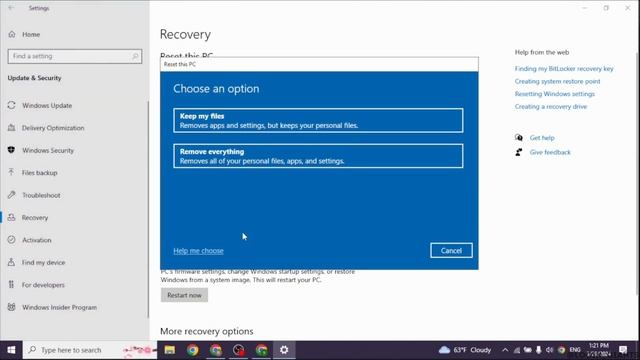Open Troubleshoot section

click(41, 196)
